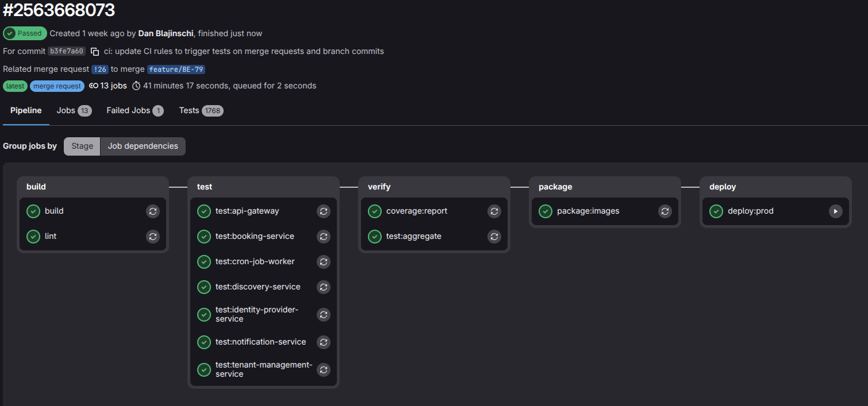Open the test:cron-job-worker job
This screenshot has height=406, width=868.
(x=255, y=261)
